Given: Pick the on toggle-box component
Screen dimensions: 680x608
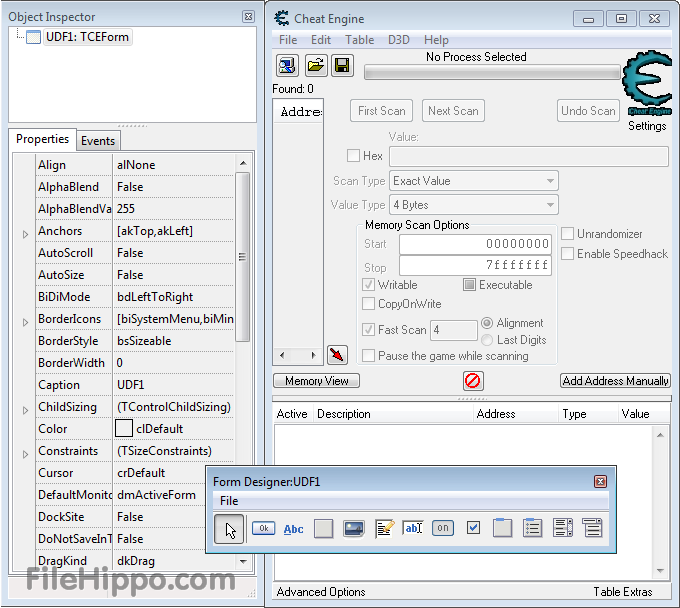Looking at the screenshot, I should [x=443, y=528].
